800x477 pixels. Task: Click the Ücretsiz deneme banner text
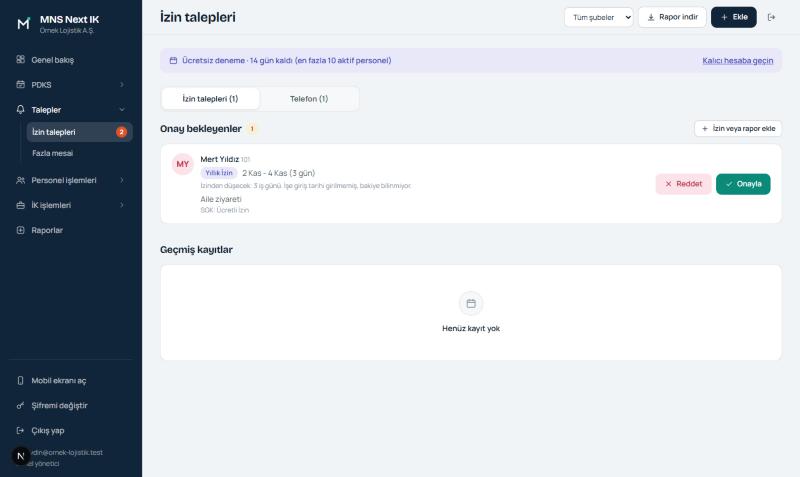click(287, 60)
